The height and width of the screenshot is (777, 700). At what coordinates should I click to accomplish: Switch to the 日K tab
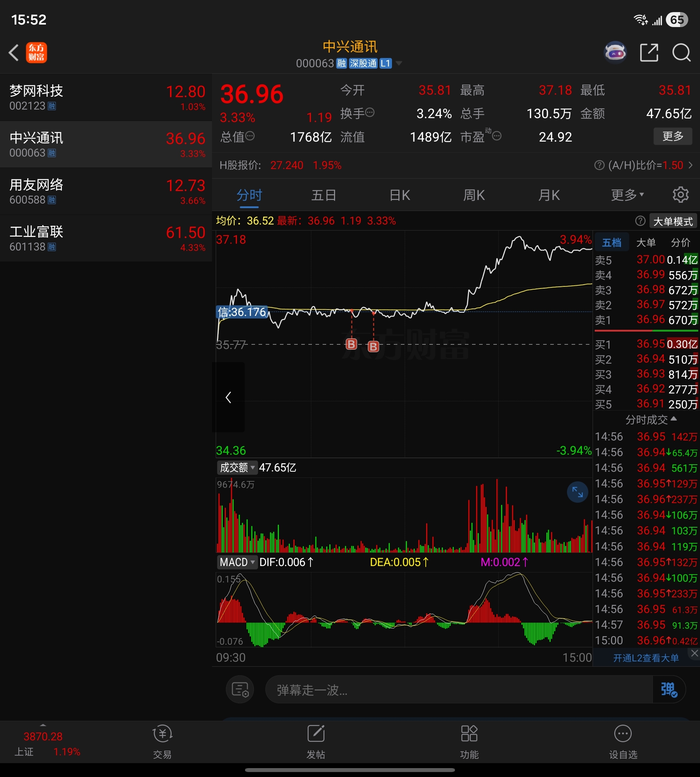399,195
